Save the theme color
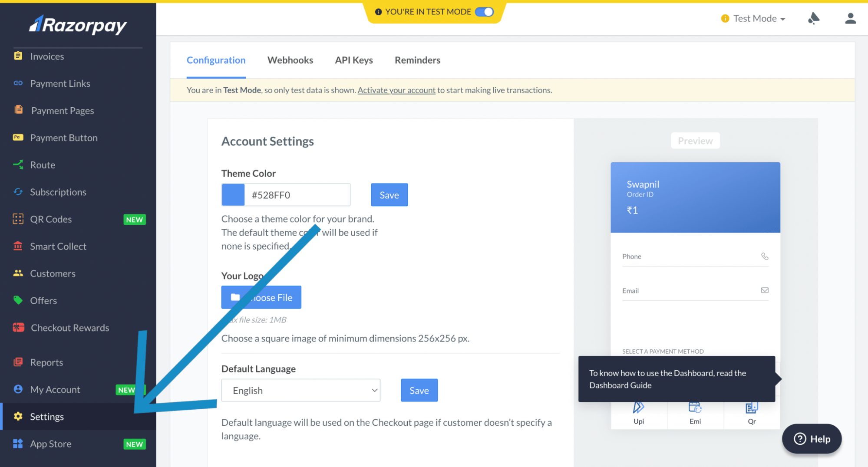Image resolution: width=868 pixels, height=467 pixels. pyautogui.click(x=389, y=195)
